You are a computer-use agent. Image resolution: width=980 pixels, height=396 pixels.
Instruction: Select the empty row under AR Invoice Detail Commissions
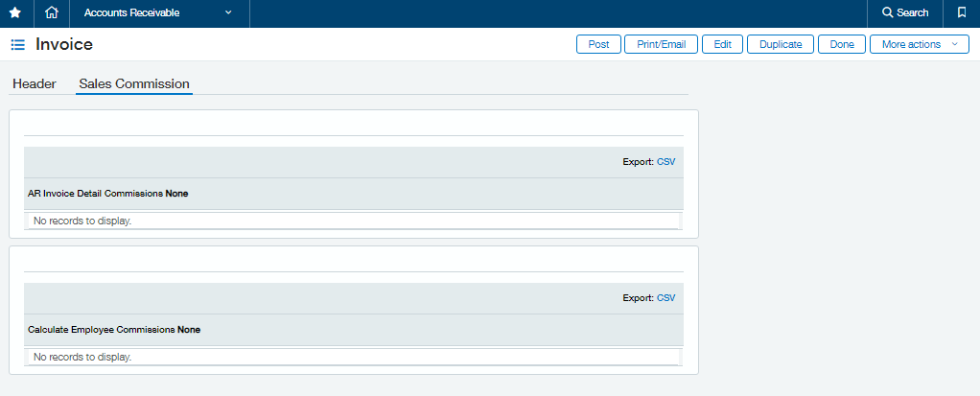click(x=354, y=221)
